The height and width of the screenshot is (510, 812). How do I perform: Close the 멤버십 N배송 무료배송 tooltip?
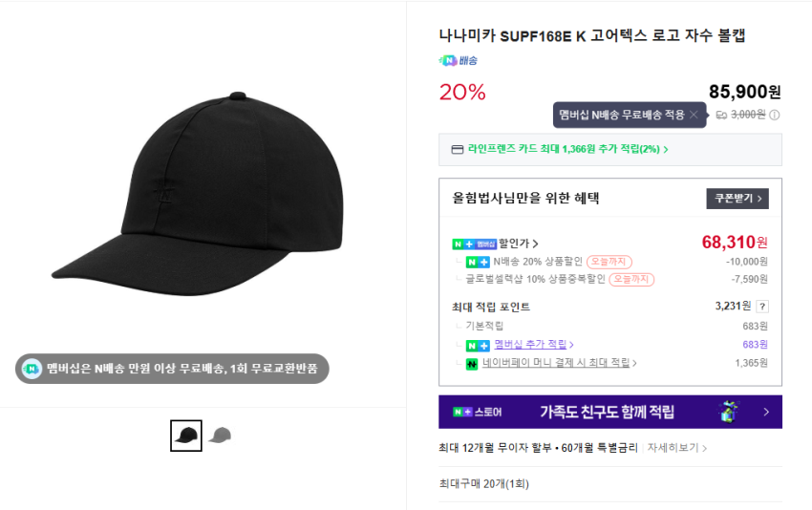tap(694, 115)
